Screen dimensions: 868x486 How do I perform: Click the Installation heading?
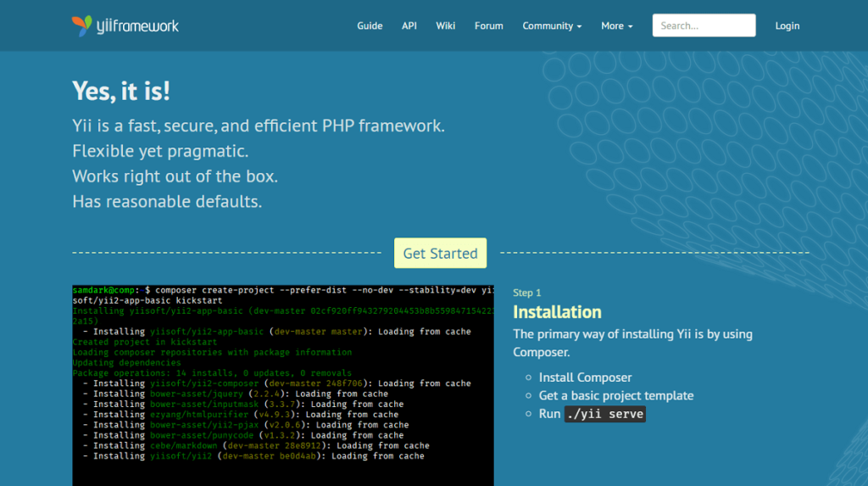click(x=557, y=312)
